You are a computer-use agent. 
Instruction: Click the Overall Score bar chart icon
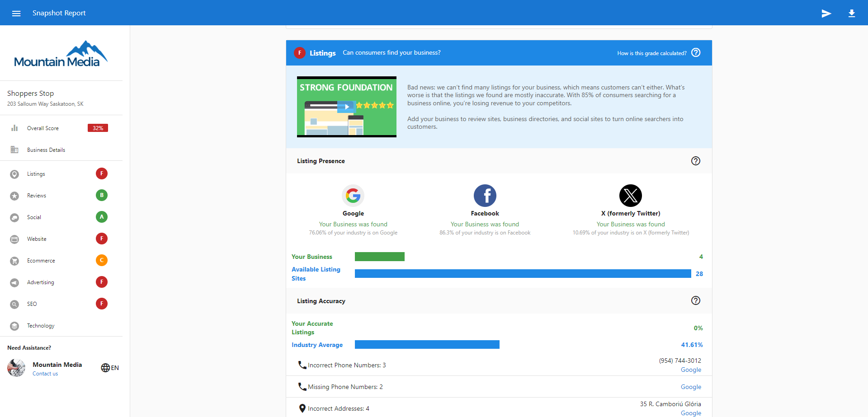point(14,128)
